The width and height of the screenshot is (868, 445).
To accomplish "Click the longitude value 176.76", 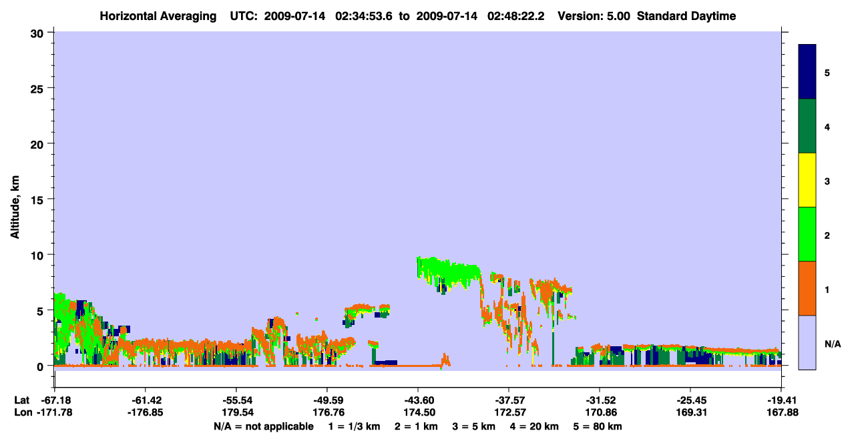I will [327, 412].
